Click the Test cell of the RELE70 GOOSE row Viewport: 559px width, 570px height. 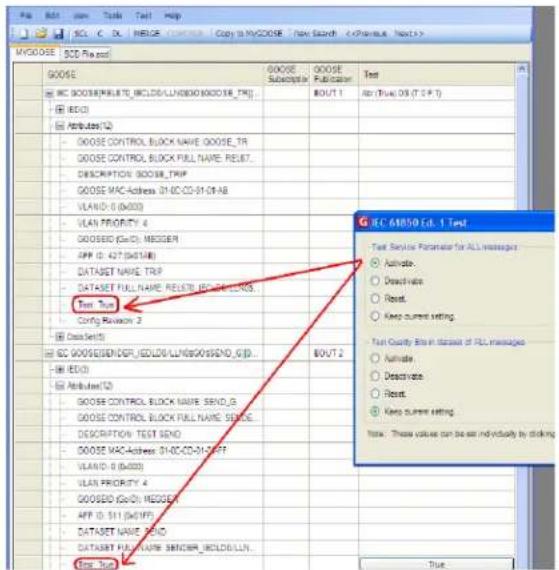click(x=437, y=93)
